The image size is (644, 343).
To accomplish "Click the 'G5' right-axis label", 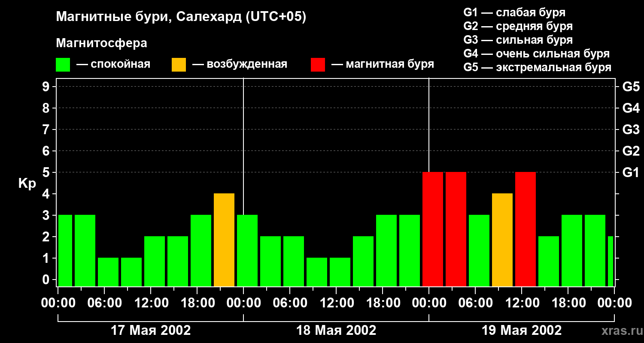I will [x=631, y=87].
